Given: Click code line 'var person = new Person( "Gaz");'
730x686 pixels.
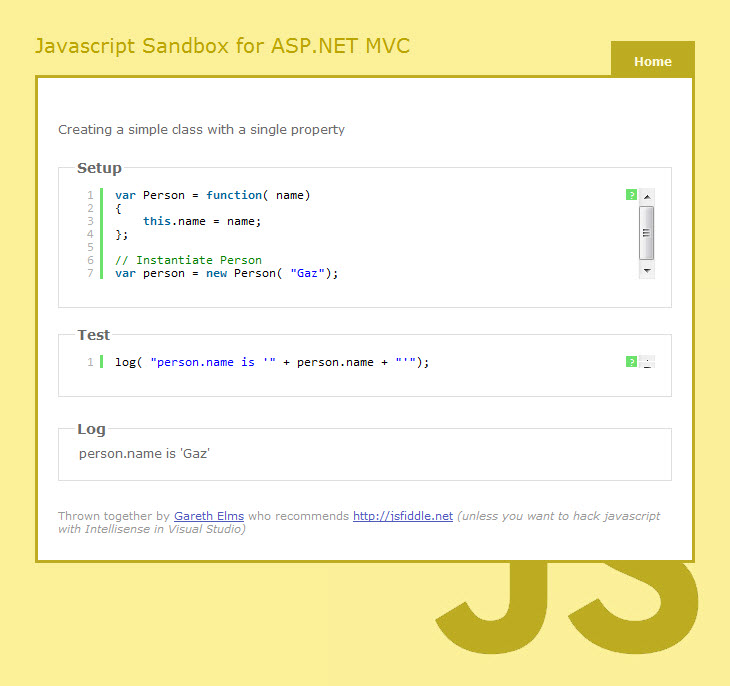Looking at the screenshot, I should coord(227,273).
